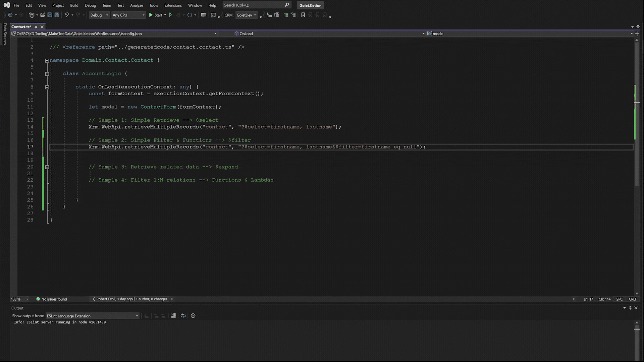This screenshot has width=644, height=362.
Task: Open Output panel window position dropdown
Action: click(x=625, y=308)
